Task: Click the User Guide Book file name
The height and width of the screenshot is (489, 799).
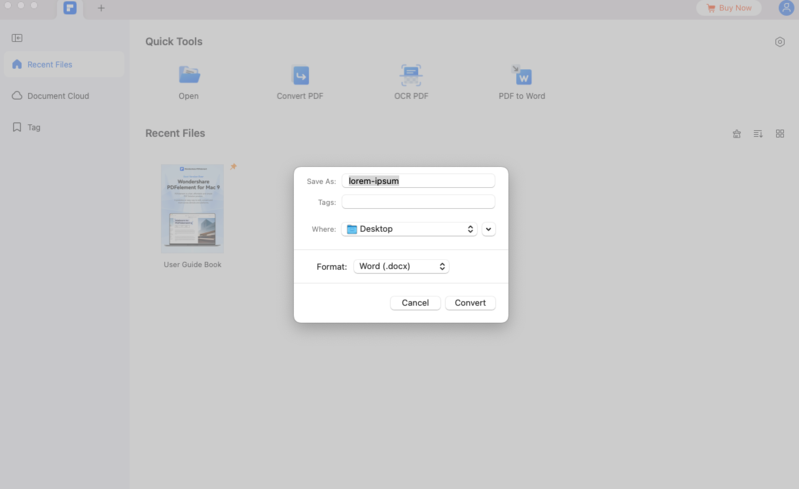Action: [193, 264]
